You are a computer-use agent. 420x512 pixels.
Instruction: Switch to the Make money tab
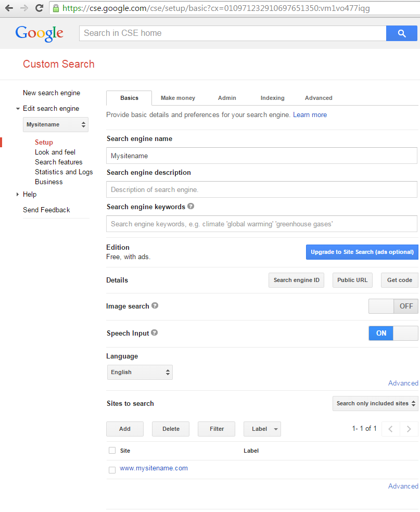point(177,98)
